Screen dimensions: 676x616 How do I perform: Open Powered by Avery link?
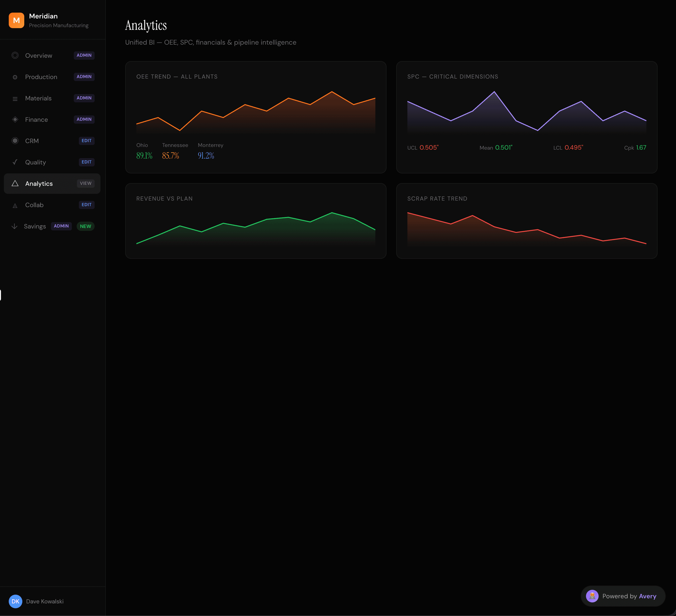(629, 596)
